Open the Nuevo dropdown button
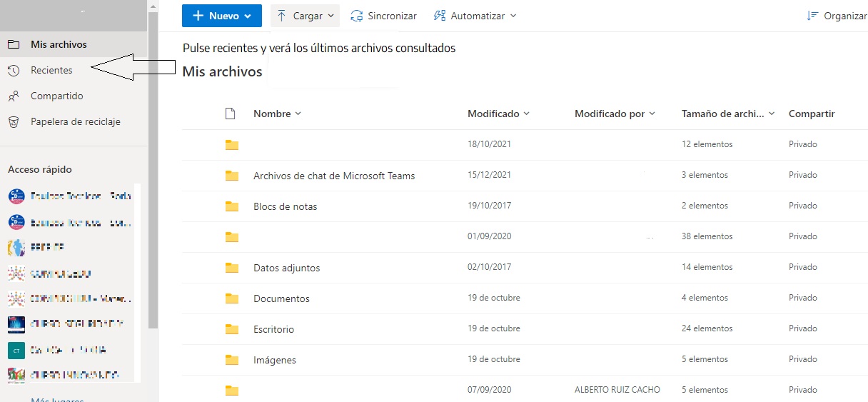 [221, 16]
